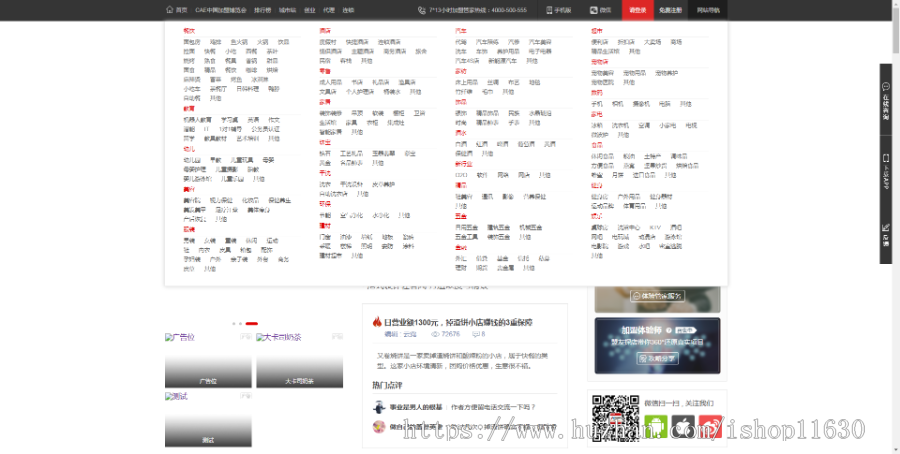Select the 五金 category heading
Viewport: 900px width, 454px height.
tap(461, 216)
